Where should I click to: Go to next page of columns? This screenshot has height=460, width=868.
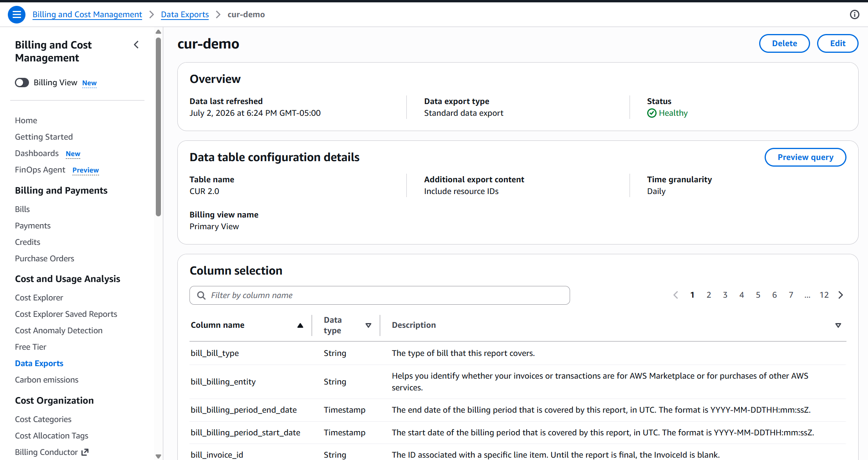(841, 295)
